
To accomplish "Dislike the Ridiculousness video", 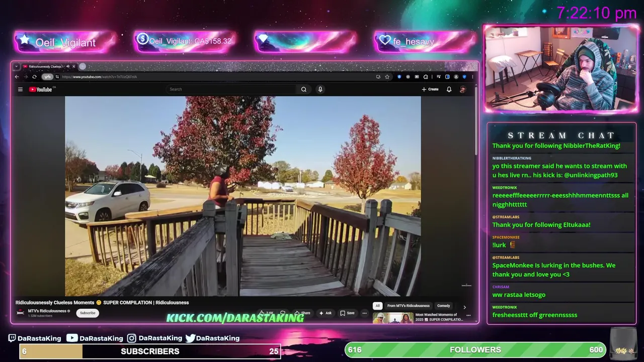I will pyautogui.click(x=283, y=313).
